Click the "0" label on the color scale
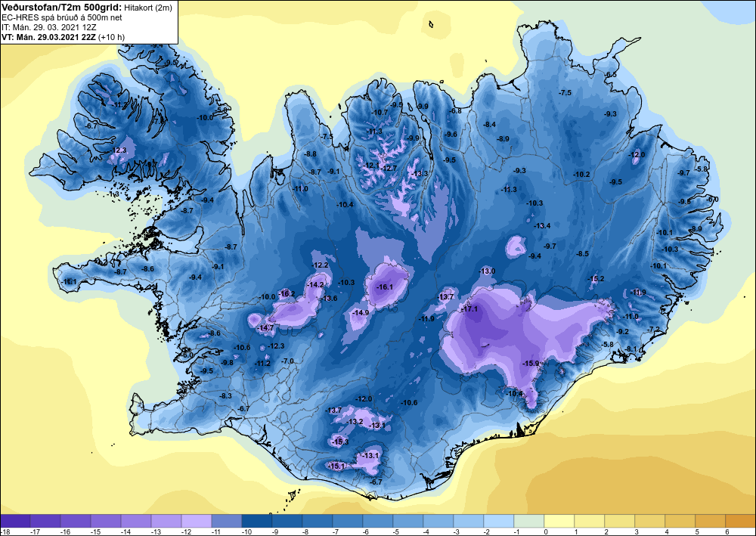Image resolution: width=756 pixels, height=536 pixels. [545, 532]
